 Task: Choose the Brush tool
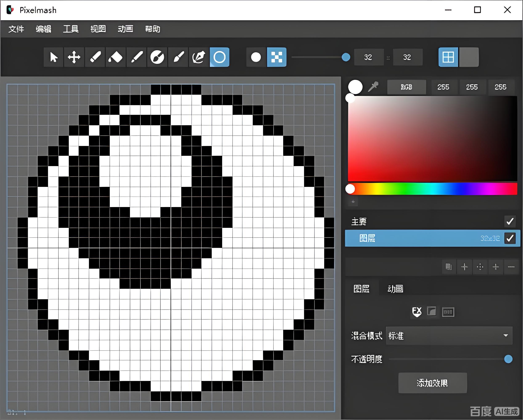[178, 58]
